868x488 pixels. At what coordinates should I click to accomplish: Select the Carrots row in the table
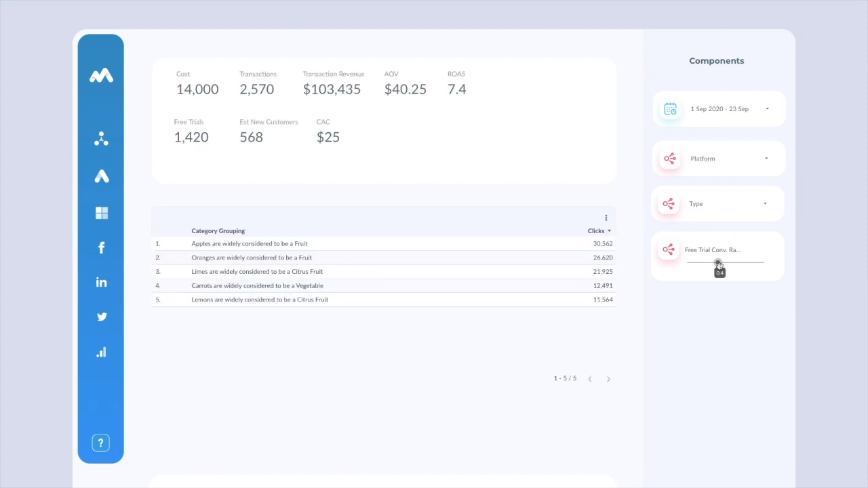[257, 285]
